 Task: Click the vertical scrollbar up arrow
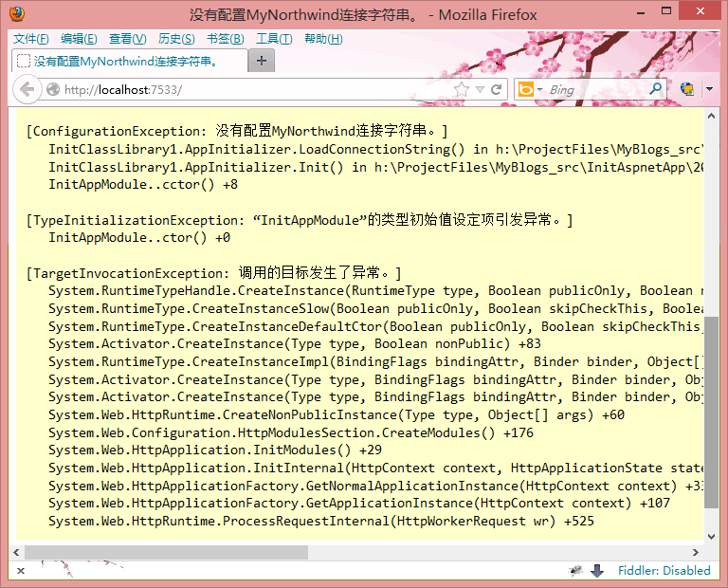coord(711,116)
